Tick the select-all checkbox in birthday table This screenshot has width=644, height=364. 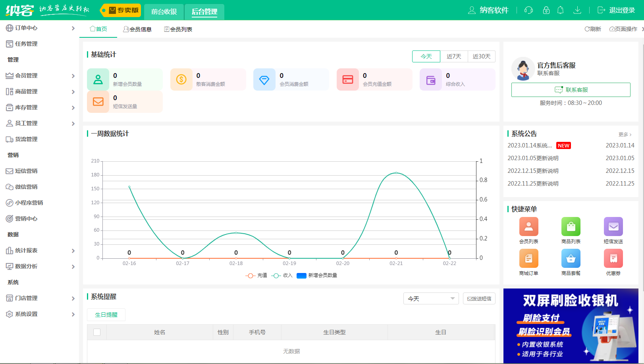pyautogui.click(x=97, y=332)
